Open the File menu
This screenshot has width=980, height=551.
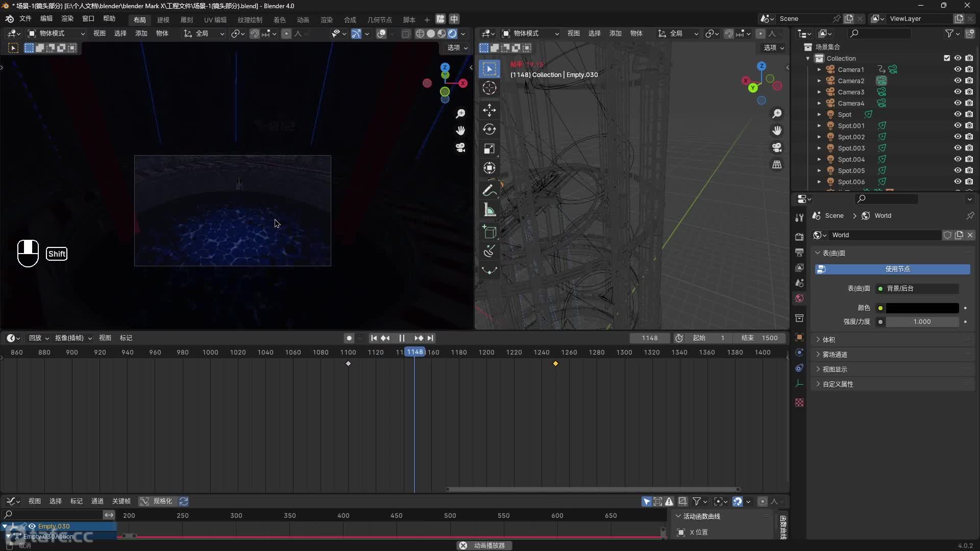click(x=26, y=19)
